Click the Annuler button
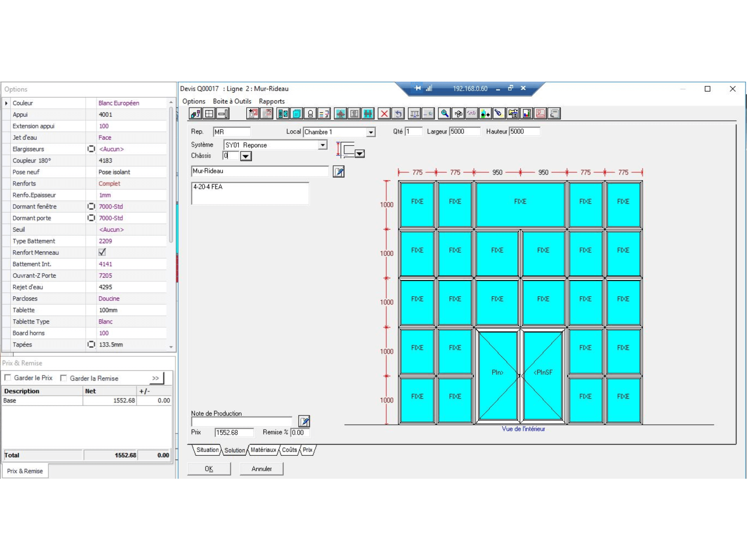 click(x=261, y=469)
